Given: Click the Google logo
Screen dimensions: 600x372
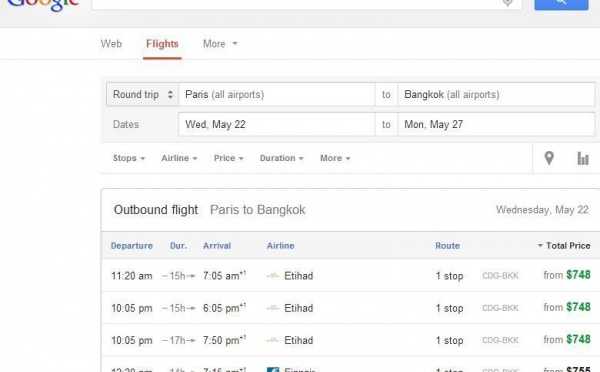Looking at the screenshot, I should pos(43,5).
